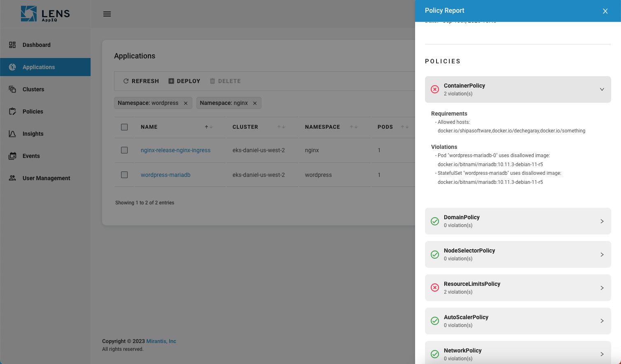Click the Violations heading under ContainerPolicy

pyautogui.click(x=444, y=147)
